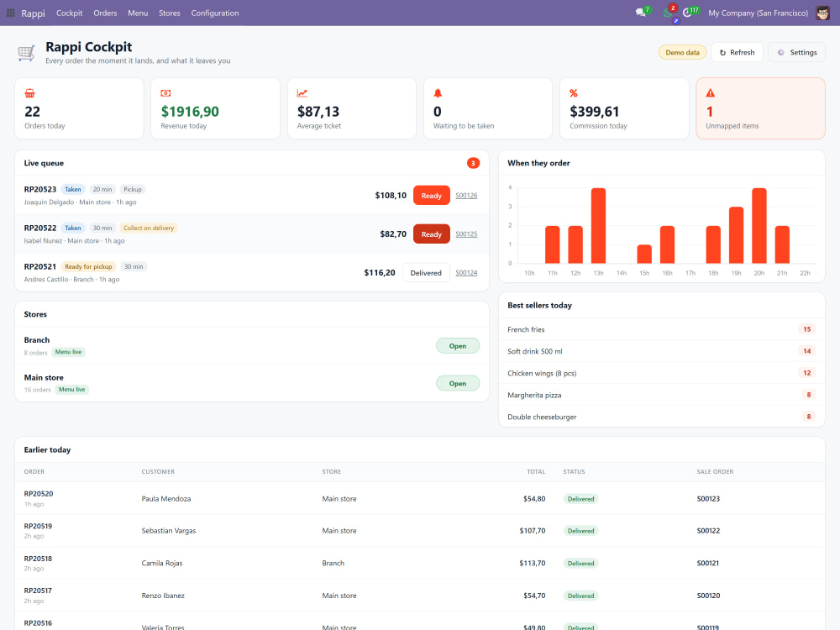Open order RP20517 in Earlier today

38,591
